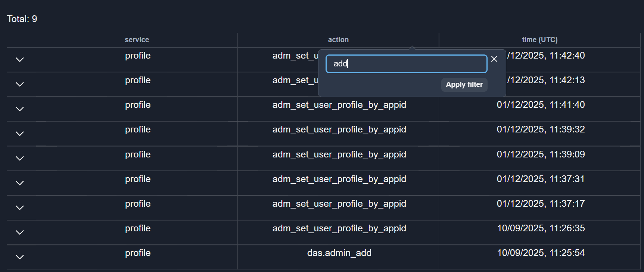Select the timestamp 01/12/2025, 11:41:40
The width and height of the screenshot is (644, 272).
point(541,105)
